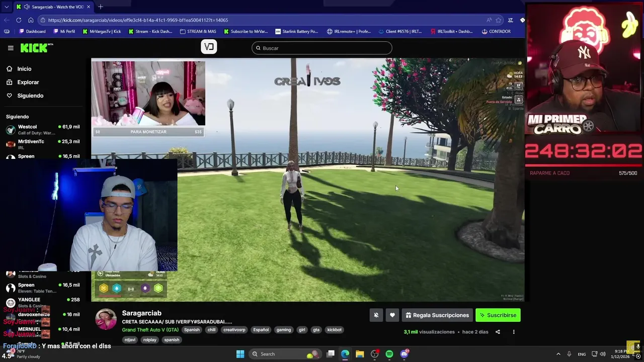The width and height of the screenshot is (644, 362).
Task: Click the green Suscribirse button
Action: [x=498, y=315]
